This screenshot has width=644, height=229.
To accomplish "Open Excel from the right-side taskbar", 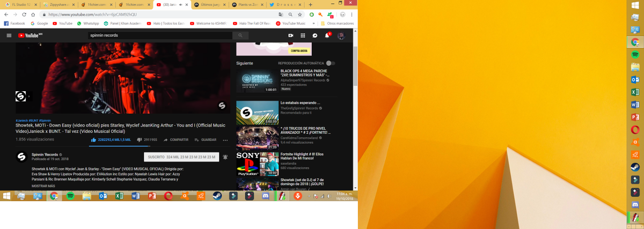I will point(635,92).
